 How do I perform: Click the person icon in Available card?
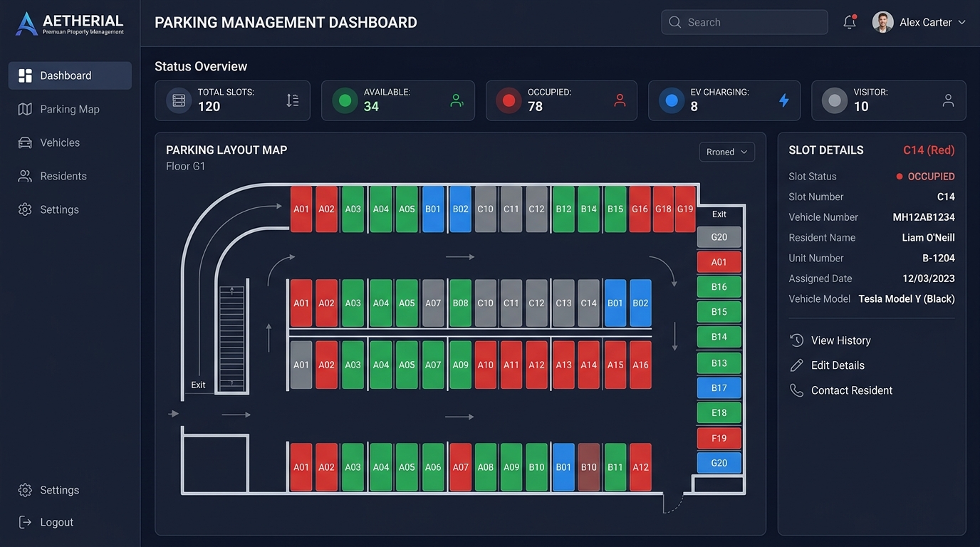457,100
